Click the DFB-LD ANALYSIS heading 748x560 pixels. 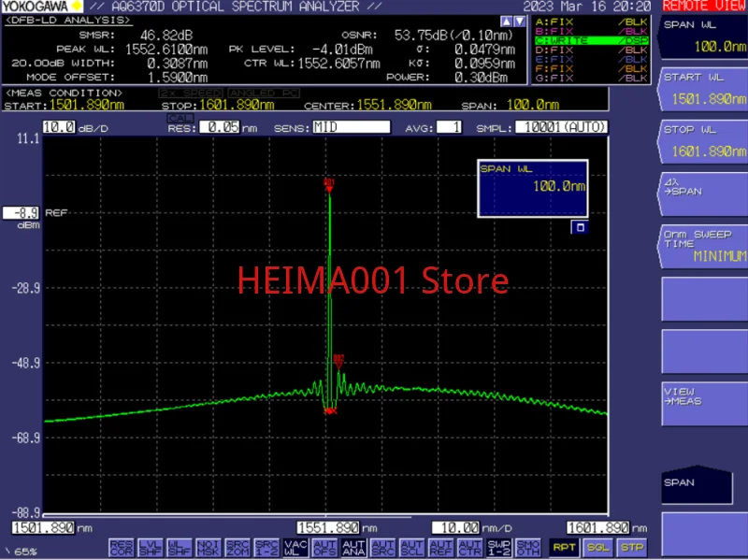point(67,21)
